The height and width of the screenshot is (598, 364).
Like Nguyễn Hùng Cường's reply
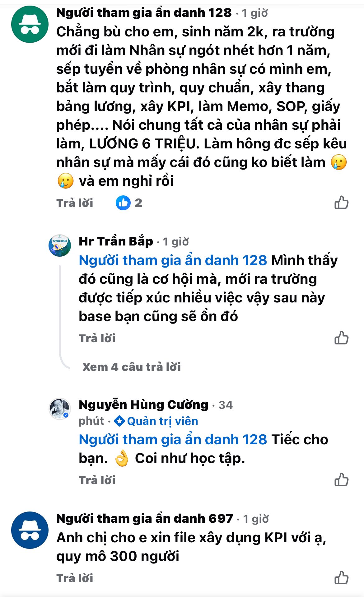341,480
